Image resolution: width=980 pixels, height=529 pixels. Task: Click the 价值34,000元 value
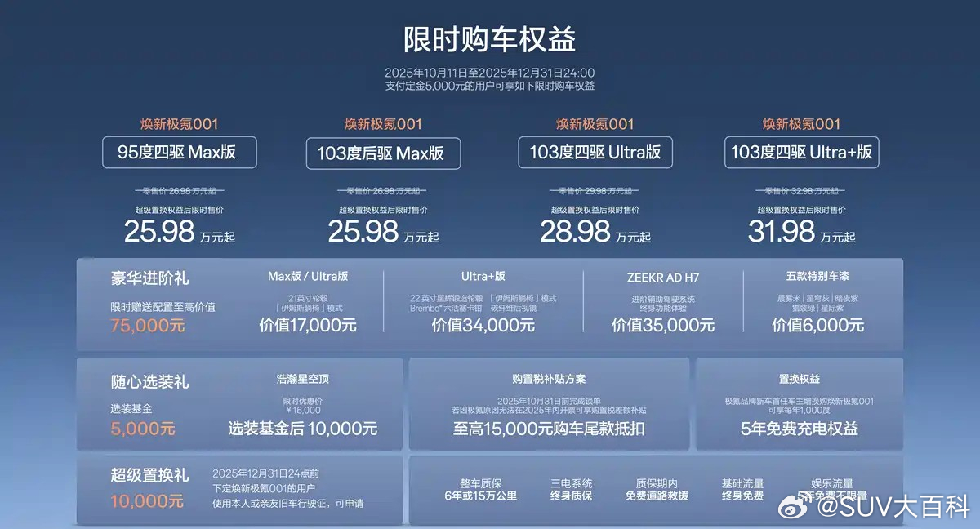tap(483, 325)
